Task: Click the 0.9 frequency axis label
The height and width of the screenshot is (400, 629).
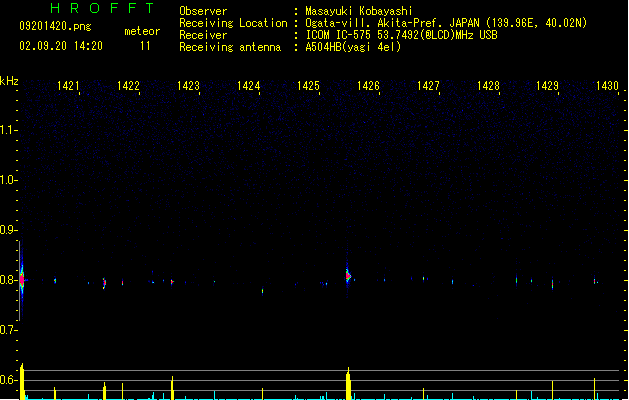Action: (x=8, y=230)
